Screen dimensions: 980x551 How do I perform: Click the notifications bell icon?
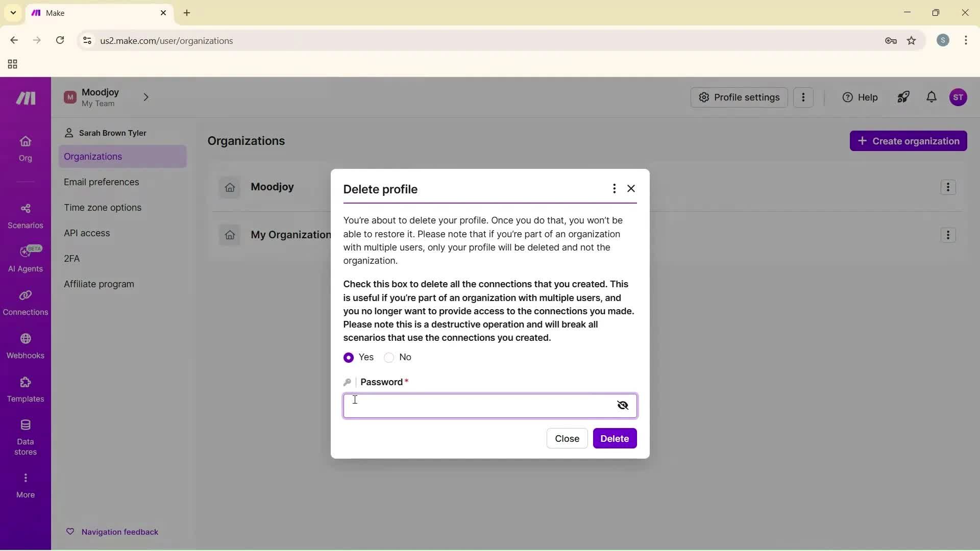pyautogui.click(x=932, y=97)
